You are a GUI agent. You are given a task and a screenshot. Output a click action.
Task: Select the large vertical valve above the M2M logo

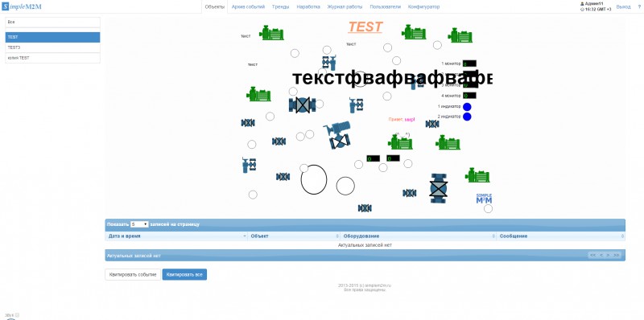438,188
